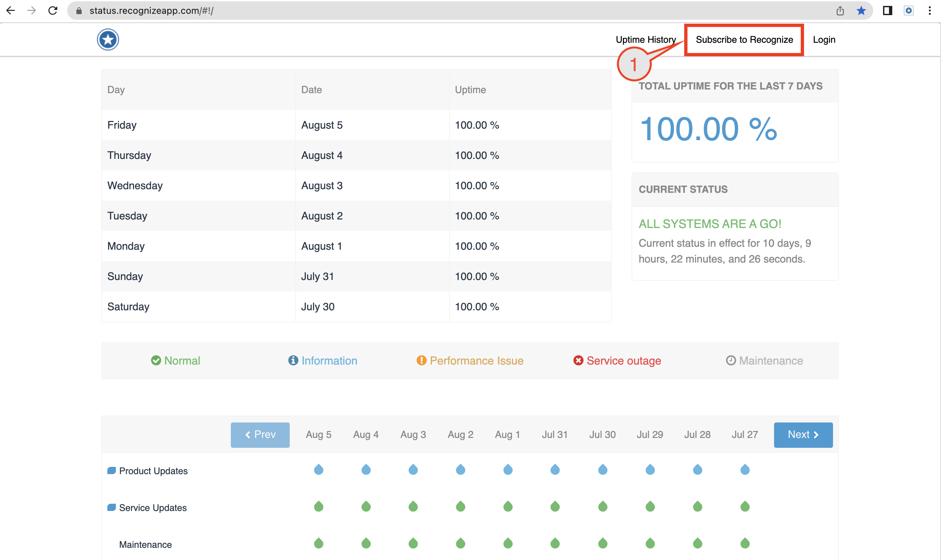The height and width of the screenshot is (560, 941).
Task: Click the blue bookmark star
Action: point(861,11)
